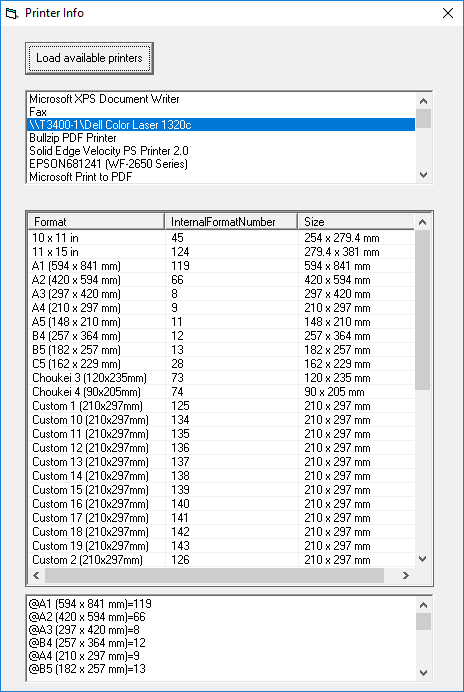Select Custom 10 (210x297mm) row
Image resolution: width=464 pixels, height=692 pixels.
222,420
